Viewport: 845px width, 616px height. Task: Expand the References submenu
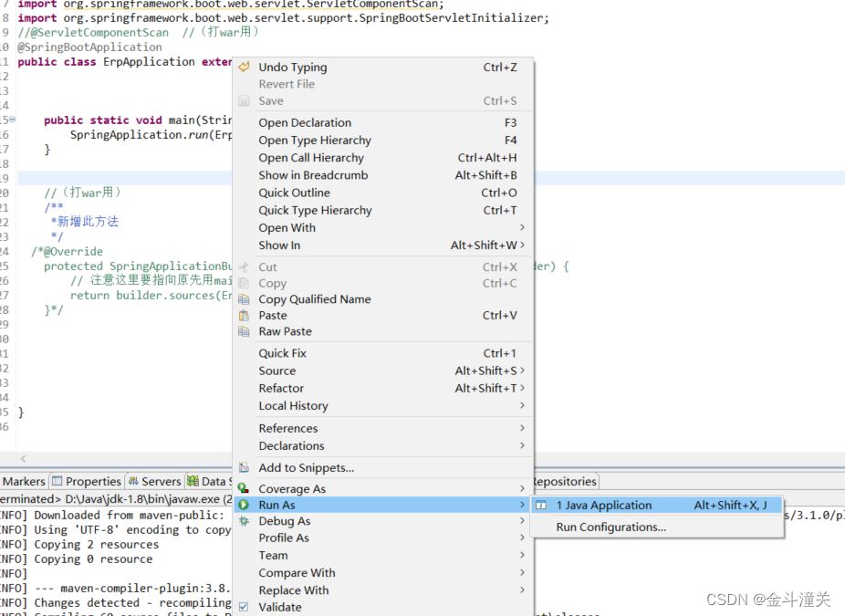(x=522, y=428)
